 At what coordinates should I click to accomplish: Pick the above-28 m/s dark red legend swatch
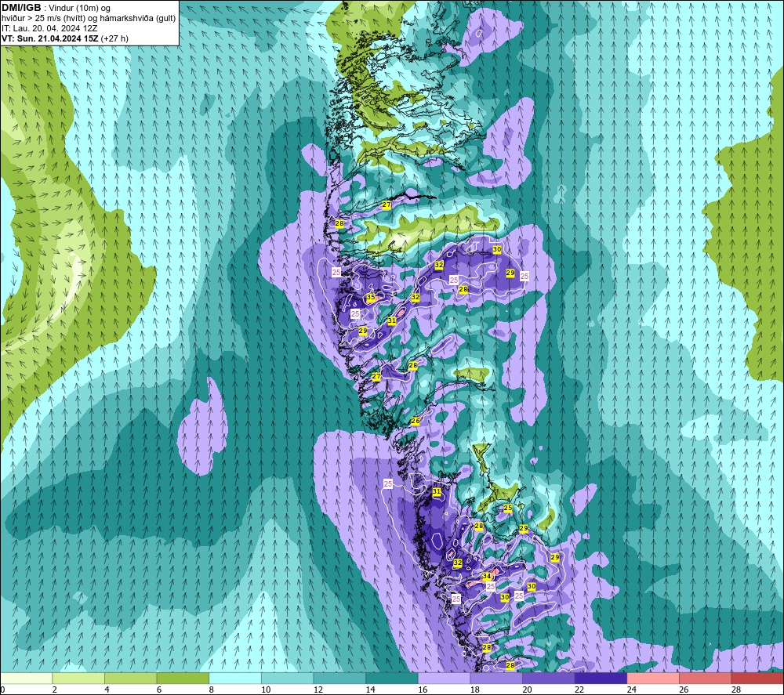click(757, 678)
